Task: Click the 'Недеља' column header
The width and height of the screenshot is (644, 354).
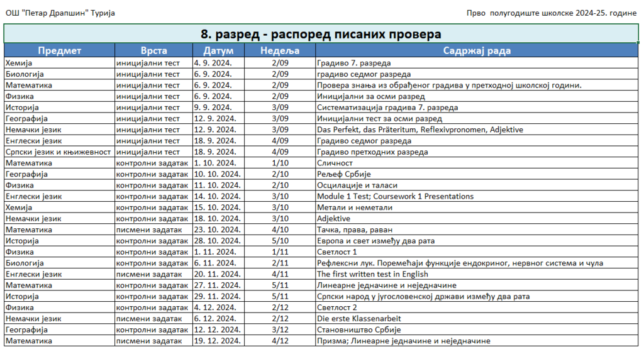Action: tap(280, 51)
